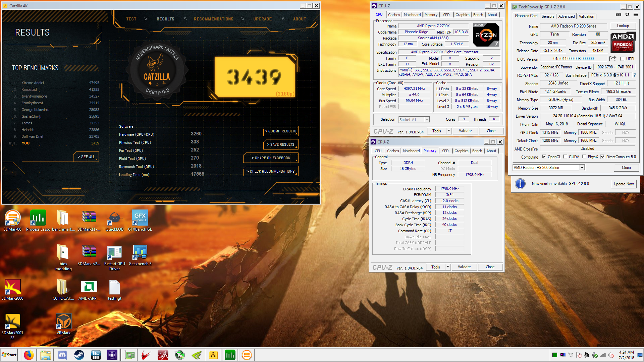Open the Process Lasso desktop shortcut

[x=38, y=220]
